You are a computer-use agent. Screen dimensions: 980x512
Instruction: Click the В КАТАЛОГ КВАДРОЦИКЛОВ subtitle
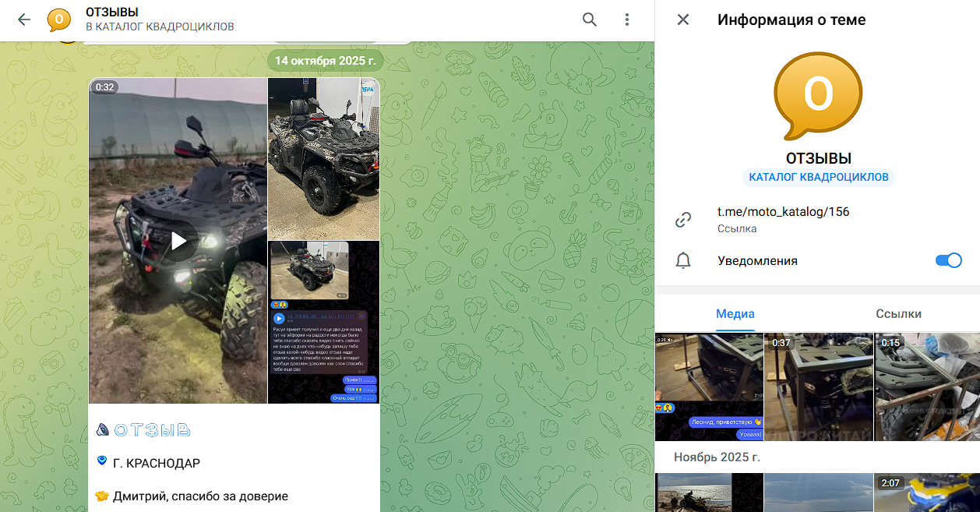click(160, 27)
